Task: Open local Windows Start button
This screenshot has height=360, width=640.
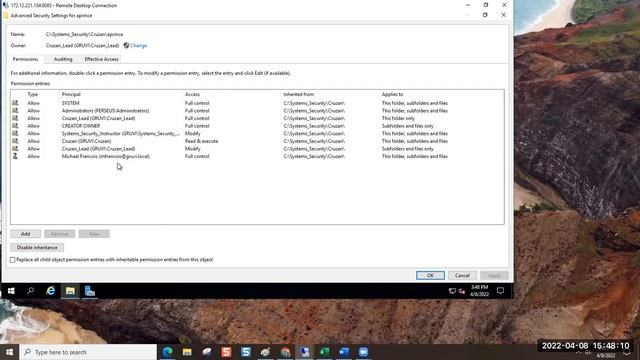Action: tap(9, 352)
